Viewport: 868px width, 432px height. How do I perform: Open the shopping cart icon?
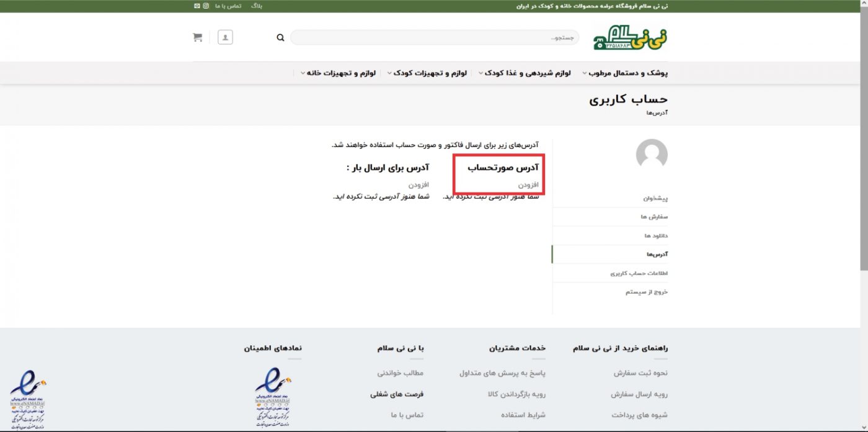[x=197, y=37]
